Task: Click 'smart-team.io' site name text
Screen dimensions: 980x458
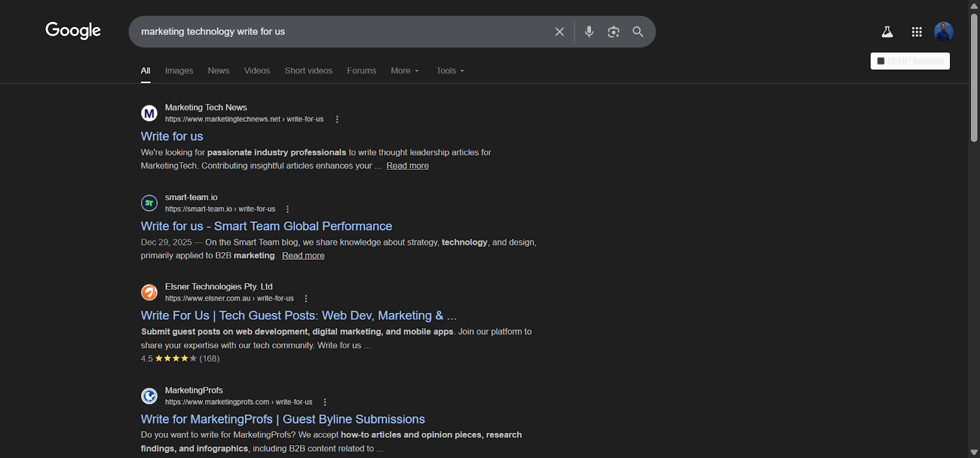Action: (x=191, y=197)
